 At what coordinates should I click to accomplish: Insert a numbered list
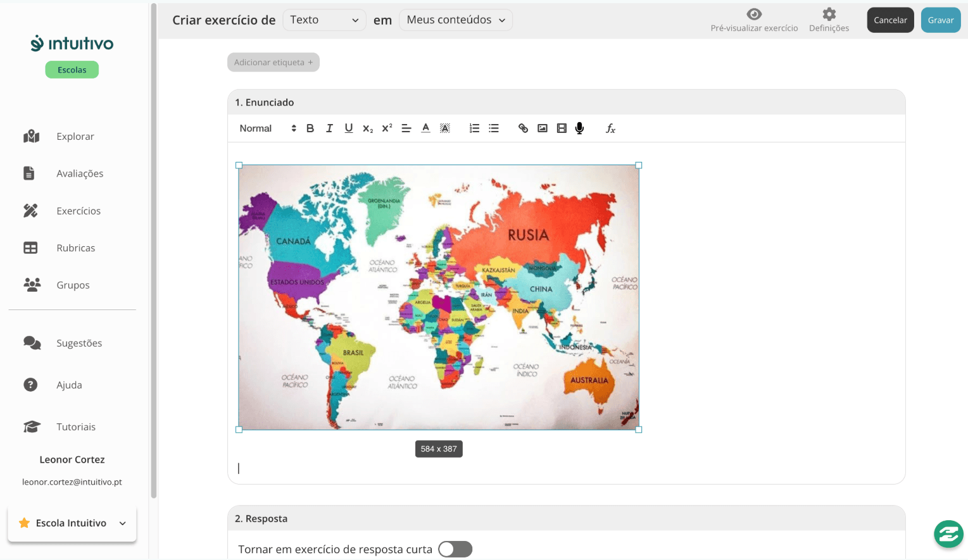coord(474,128)
